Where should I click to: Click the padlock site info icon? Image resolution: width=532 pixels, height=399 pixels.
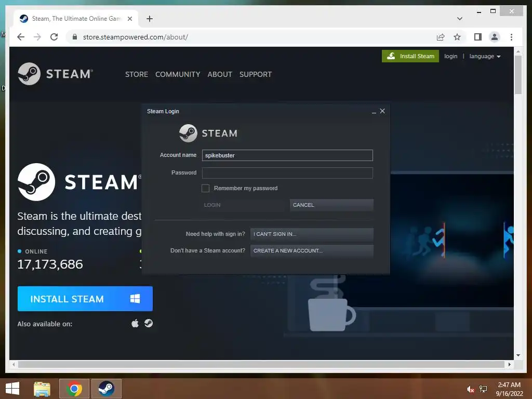point(75,37)
